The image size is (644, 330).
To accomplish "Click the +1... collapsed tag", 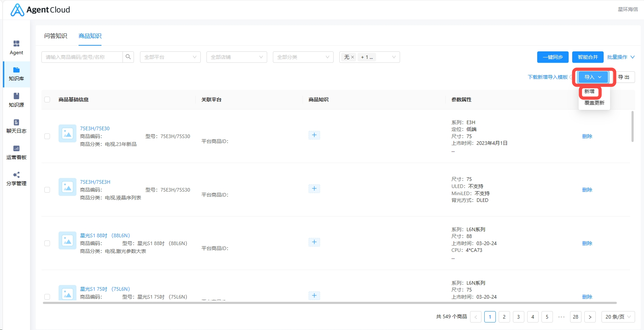I will pos(367,57).
